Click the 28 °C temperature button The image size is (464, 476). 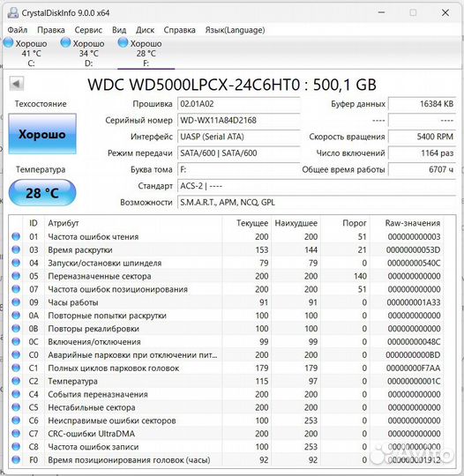coord(42,193)
